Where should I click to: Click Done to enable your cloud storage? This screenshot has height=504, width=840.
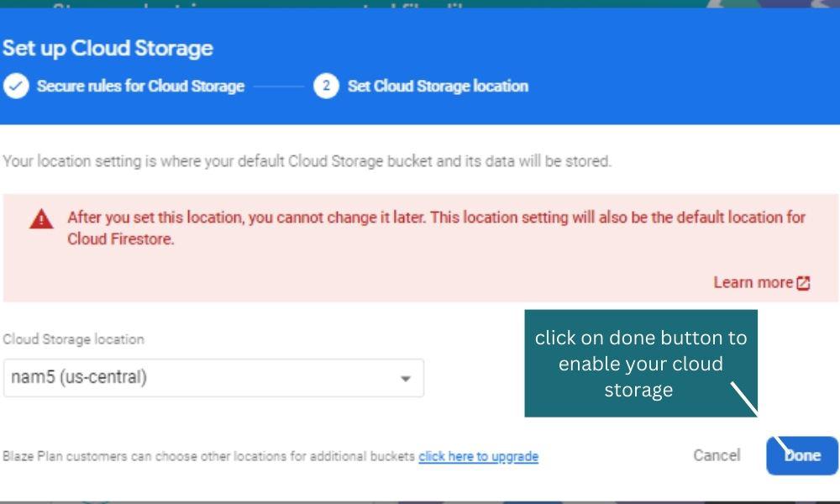801,455
